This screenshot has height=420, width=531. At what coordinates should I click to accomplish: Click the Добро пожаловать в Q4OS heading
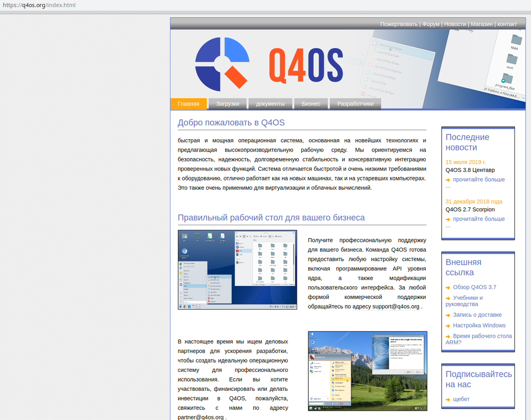pyautogui.click(x=231, y=122)
